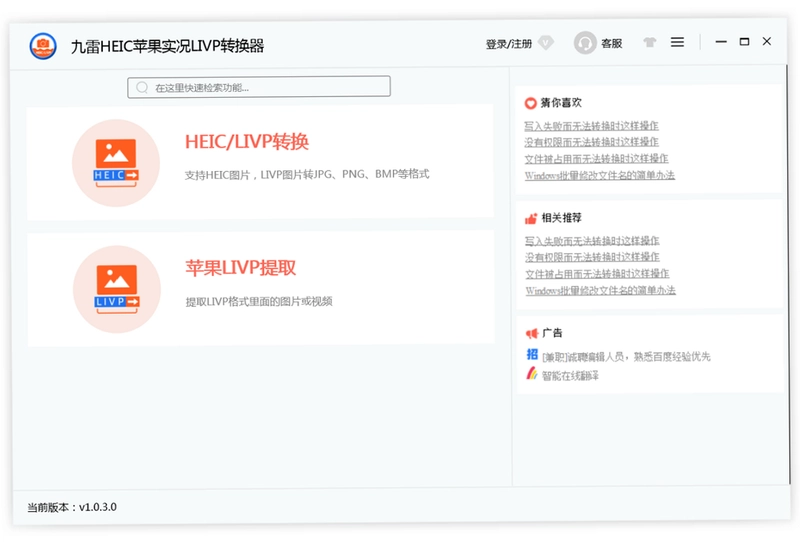Click the 九雷HEIC苹果实况LIVP转换器 title text
This screenshot has height=542, width=800.
point(167,46)
